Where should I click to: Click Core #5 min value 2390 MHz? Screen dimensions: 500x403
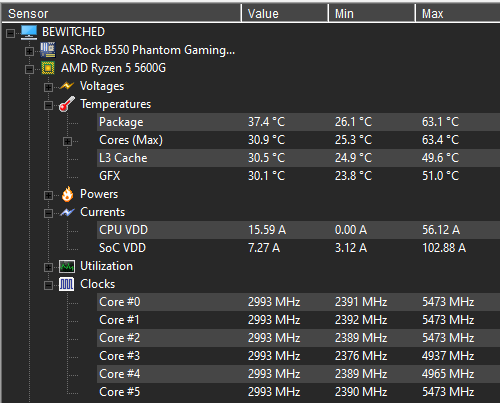(x=361, y=392)
